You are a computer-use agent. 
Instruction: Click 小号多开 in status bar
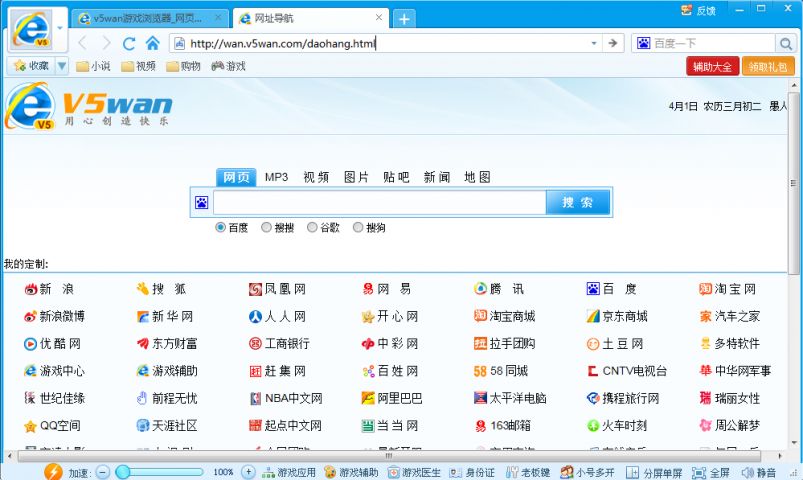587,472
